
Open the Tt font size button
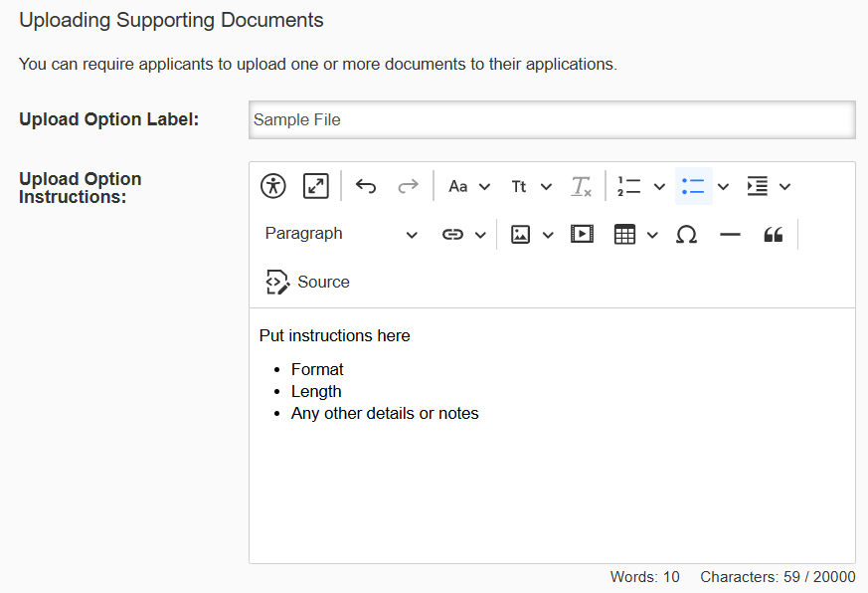click(519, 186)
